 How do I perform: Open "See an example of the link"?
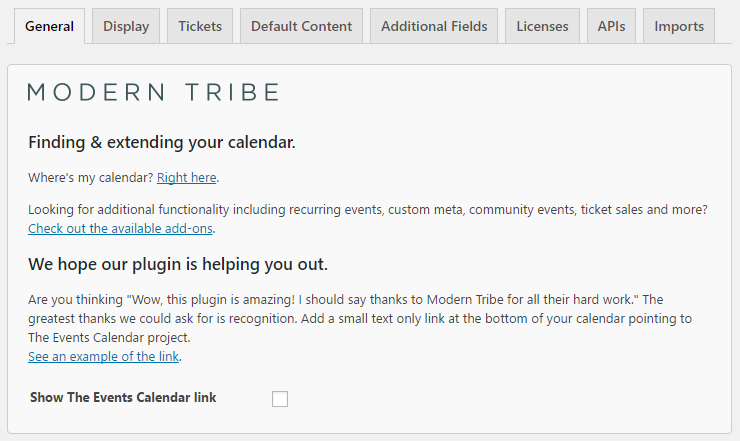pos(104,356)
